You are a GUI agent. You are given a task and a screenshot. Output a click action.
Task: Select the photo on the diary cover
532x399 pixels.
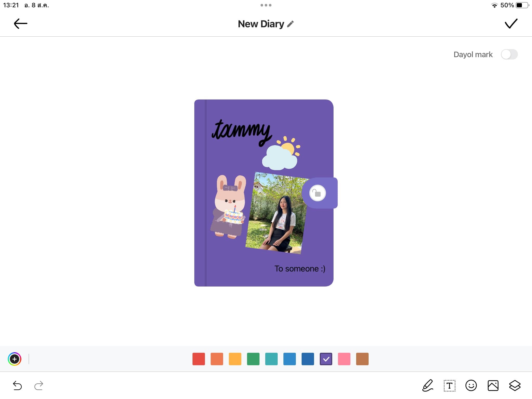[x=277, y=213]
